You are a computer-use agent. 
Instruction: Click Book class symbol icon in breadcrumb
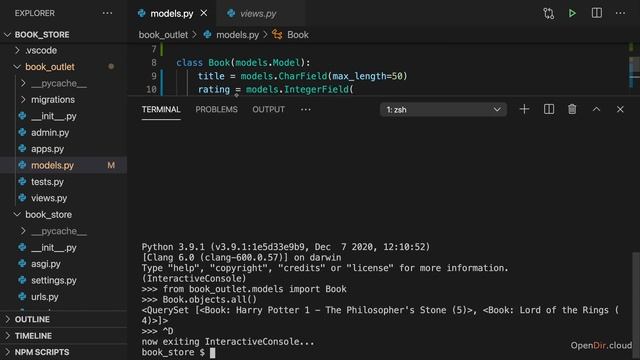(277, 34)
